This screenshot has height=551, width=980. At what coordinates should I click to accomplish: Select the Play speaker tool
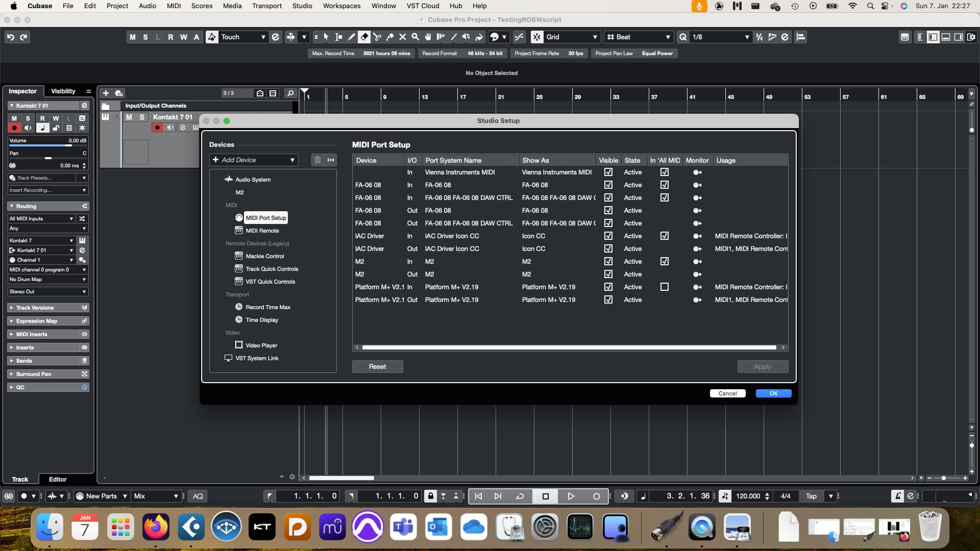(x=467, y=37)
